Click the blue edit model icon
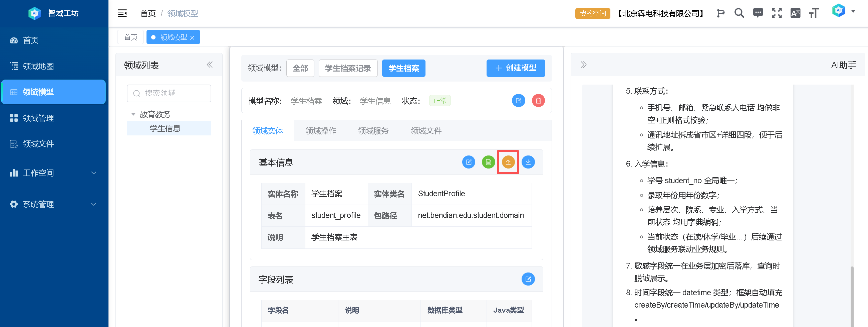Screen dimensions: 868x327 point(518,101)
